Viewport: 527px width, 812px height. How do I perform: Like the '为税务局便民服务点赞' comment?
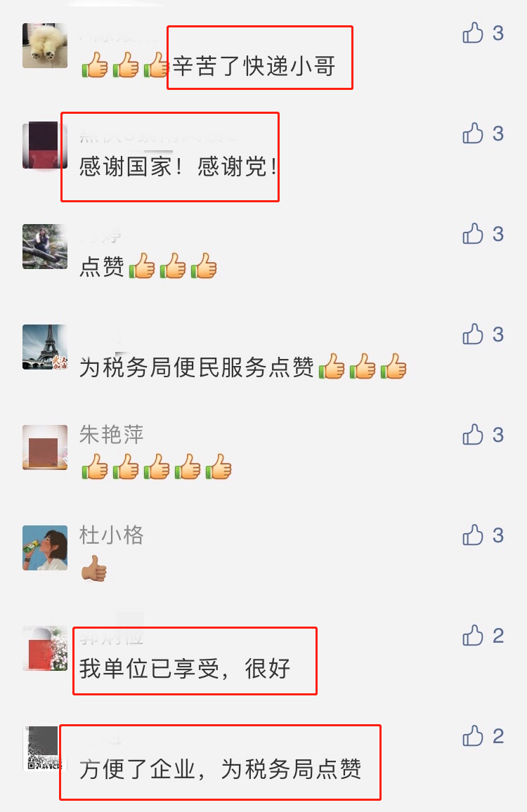point(473,334)
